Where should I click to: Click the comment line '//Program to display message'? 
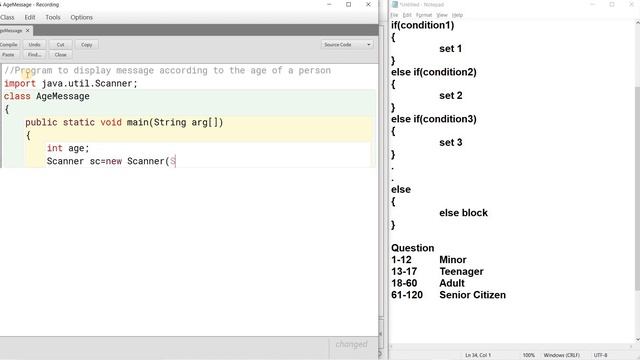click(x=167, y=70)
